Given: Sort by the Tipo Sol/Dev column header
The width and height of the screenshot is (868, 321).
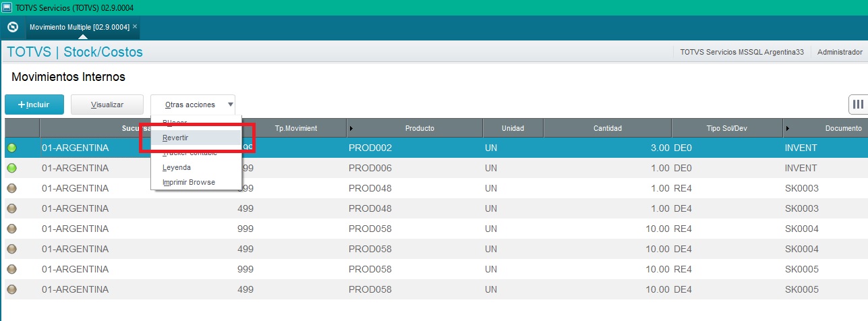Looking at the screenshot, I should coord(727,128).
